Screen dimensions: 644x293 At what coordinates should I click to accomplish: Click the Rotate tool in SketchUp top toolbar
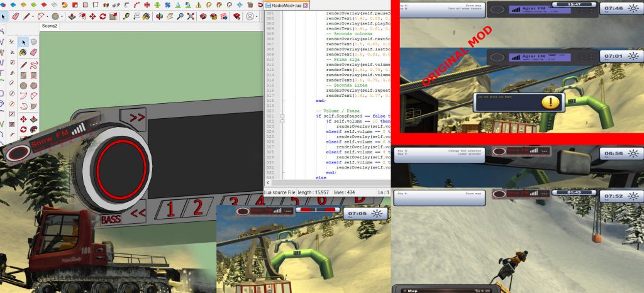[103, 16]
